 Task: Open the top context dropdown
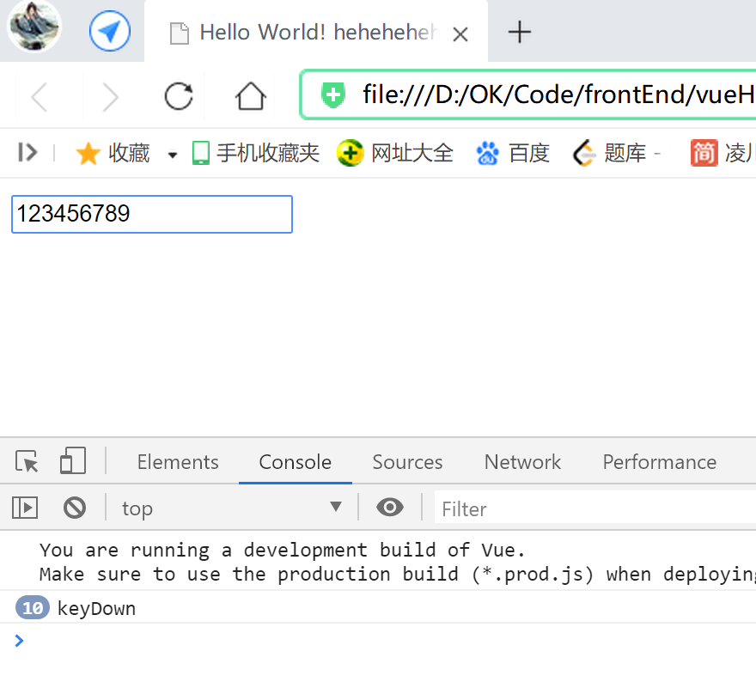point(231,508)
